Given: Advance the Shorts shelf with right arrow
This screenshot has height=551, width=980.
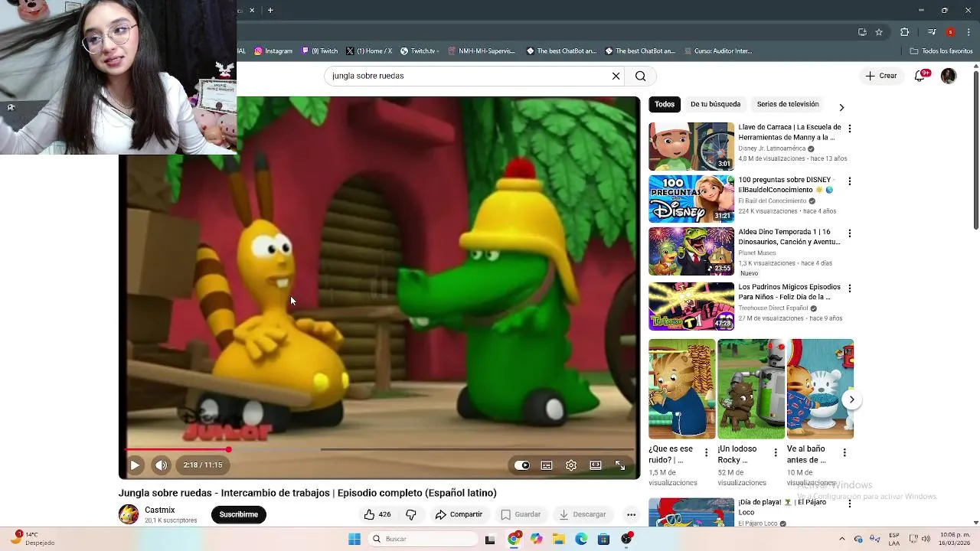Looking at the screenshot, I should click(x=851, y=399).
